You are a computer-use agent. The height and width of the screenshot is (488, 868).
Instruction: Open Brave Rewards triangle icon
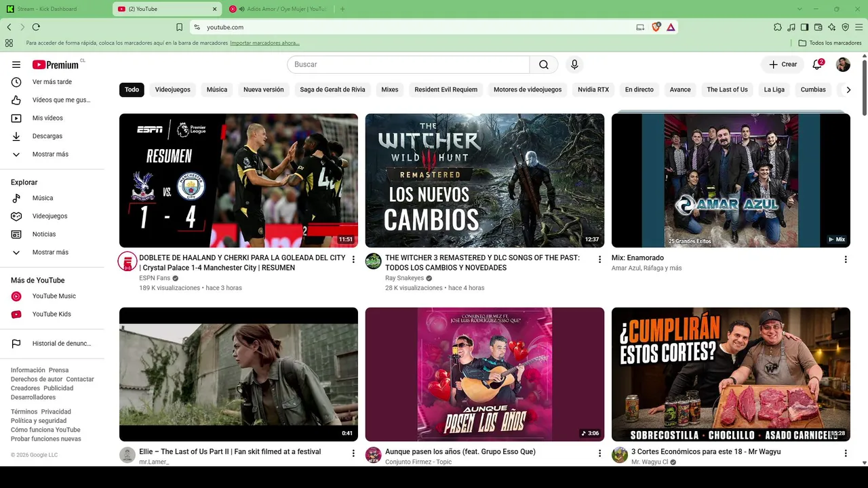(671, 27)
